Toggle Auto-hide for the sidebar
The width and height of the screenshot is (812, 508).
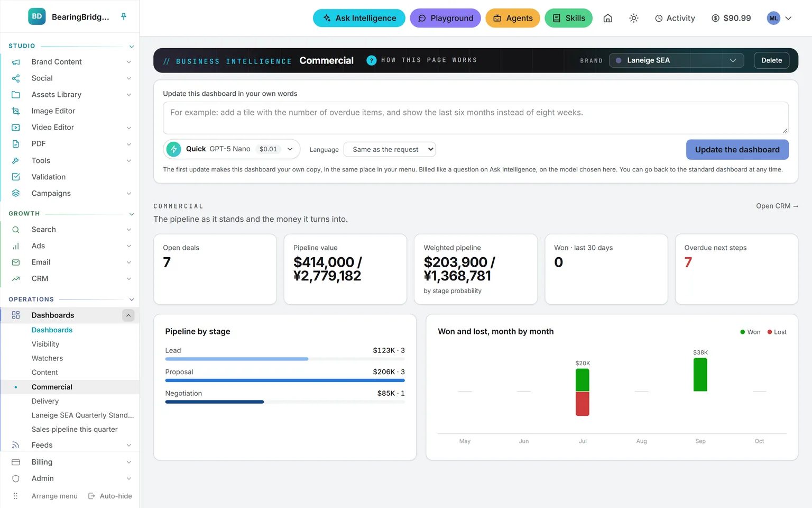[x=110, y=496]
